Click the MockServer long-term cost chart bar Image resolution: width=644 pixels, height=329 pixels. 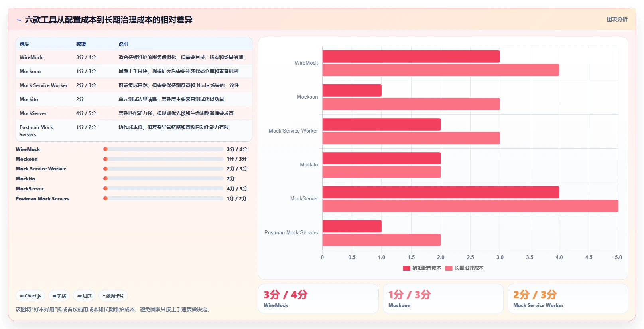(x=471, y=206)
